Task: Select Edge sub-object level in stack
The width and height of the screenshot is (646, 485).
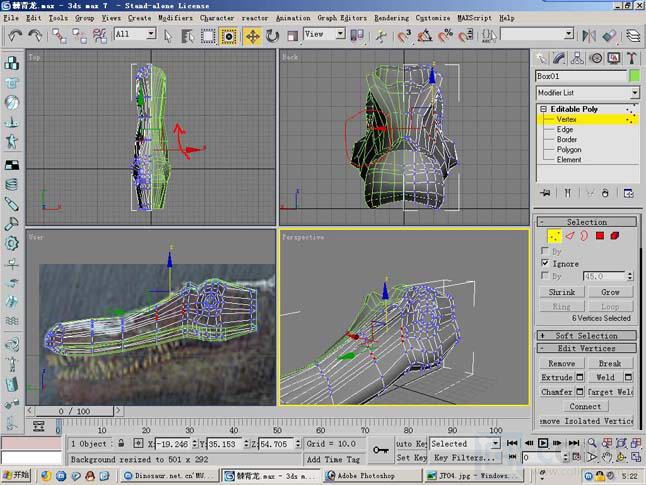Action: (x=565, y=129)
